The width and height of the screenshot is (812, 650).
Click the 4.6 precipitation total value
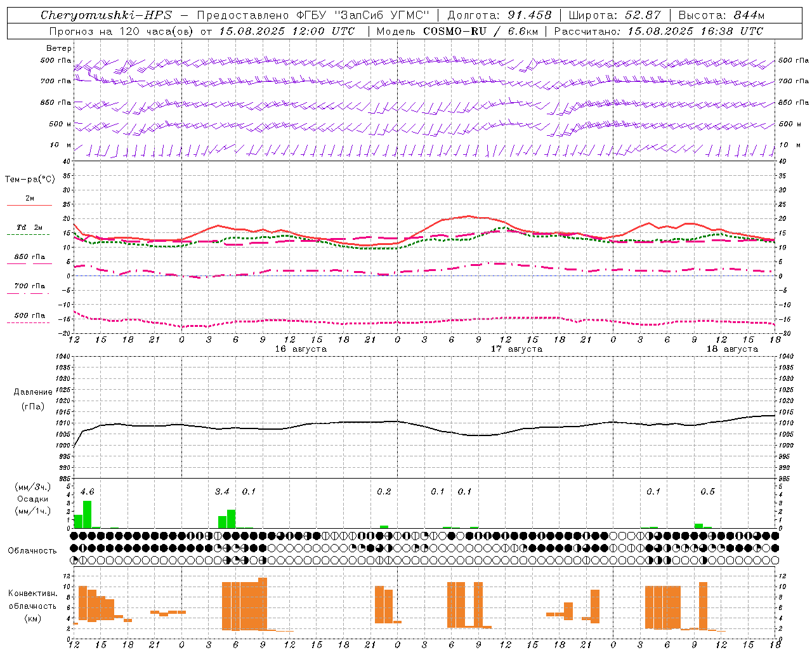click(88, 492)
